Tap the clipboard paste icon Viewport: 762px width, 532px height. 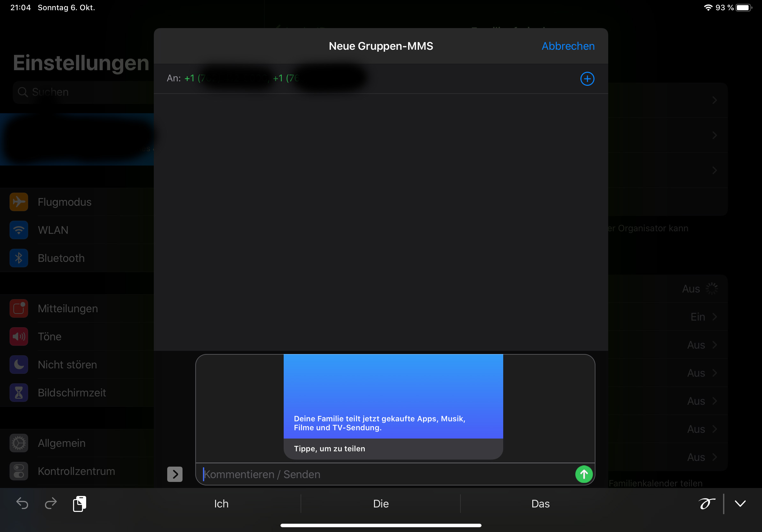pyautogui.click(x=79, y=504)
